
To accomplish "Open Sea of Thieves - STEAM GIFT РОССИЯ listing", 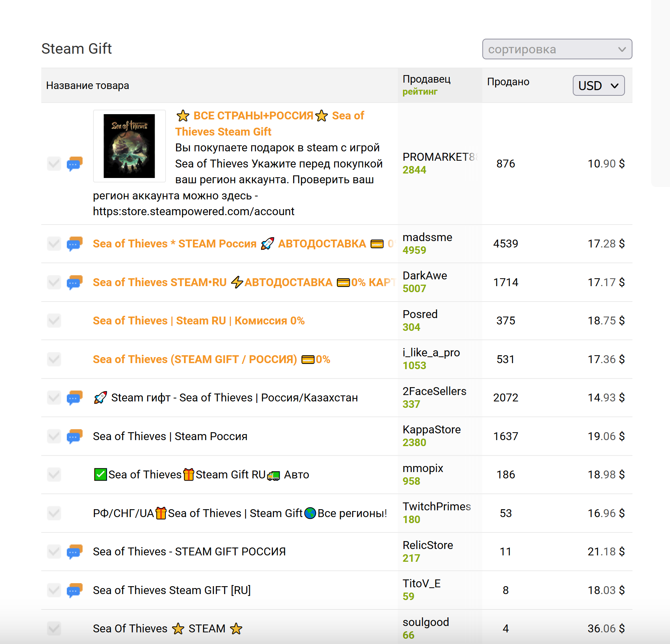I will 190,552.
